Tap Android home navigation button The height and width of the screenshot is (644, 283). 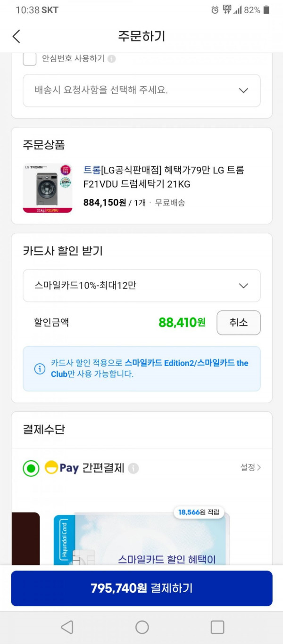pyautogui.click(x=142, y=627)
